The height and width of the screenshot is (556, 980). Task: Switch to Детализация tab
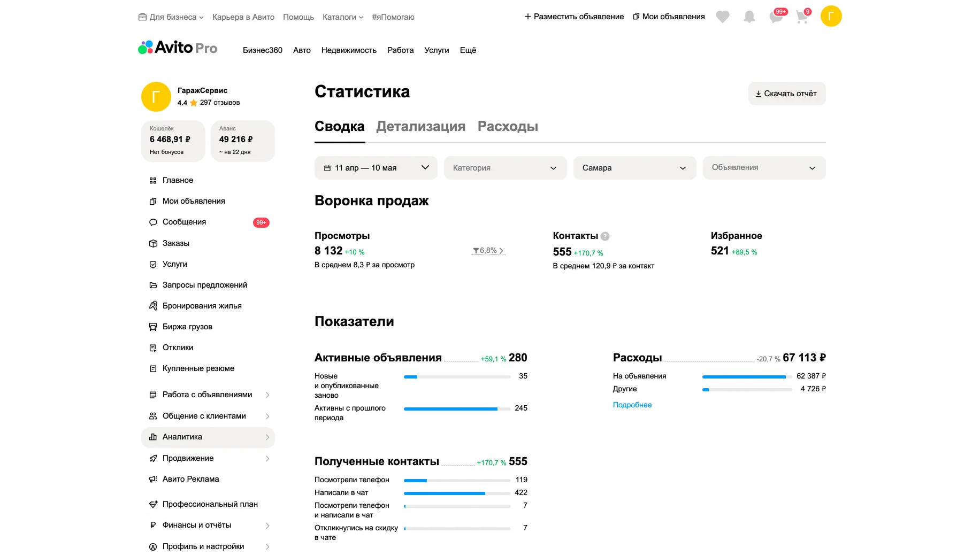click(421, 126)
